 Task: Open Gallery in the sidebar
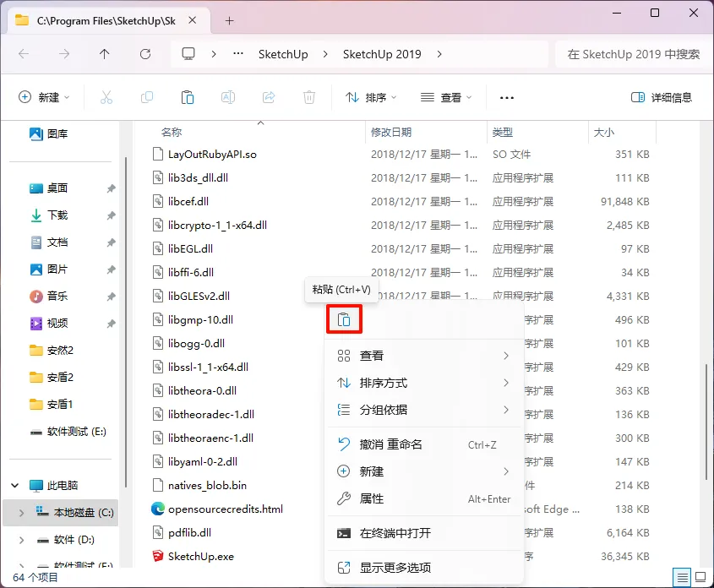(49, 133)
